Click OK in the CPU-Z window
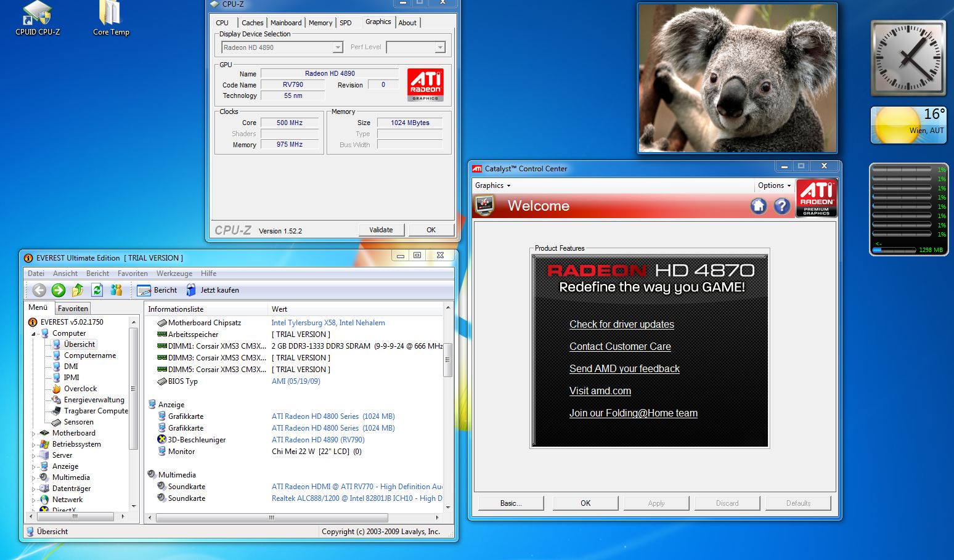 pos(431,230)
